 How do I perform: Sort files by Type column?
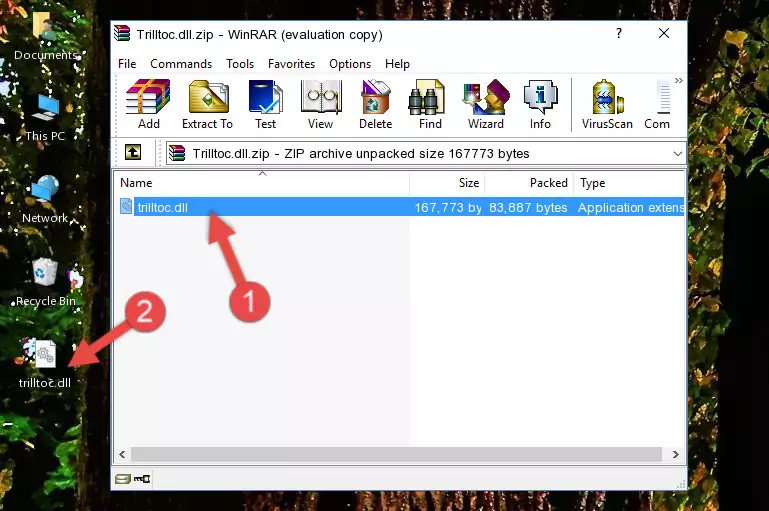click(x=629, y=183)
